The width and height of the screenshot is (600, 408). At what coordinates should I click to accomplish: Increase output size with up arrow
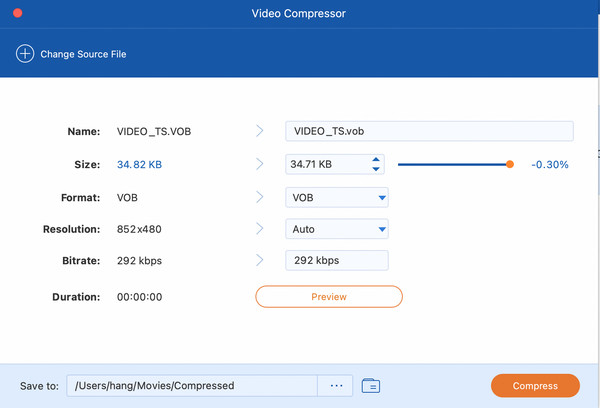click(x=376, y=160)
